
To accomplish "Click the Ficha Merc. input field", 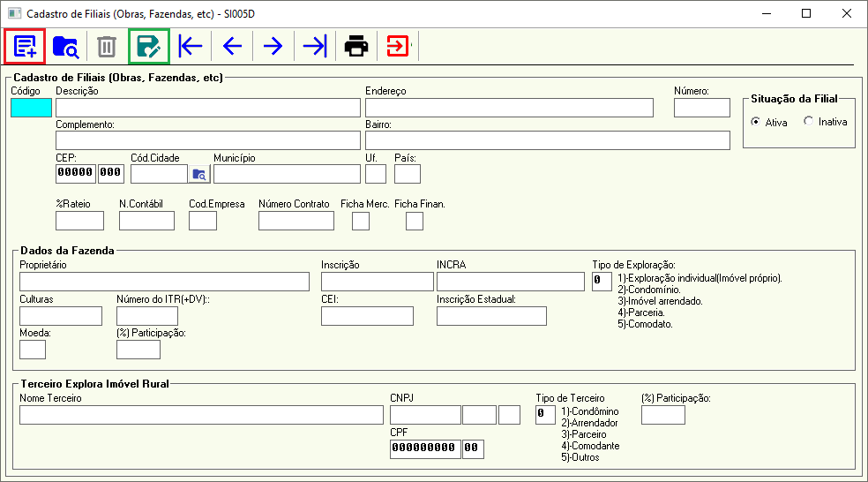I will (x=361, y=221).
